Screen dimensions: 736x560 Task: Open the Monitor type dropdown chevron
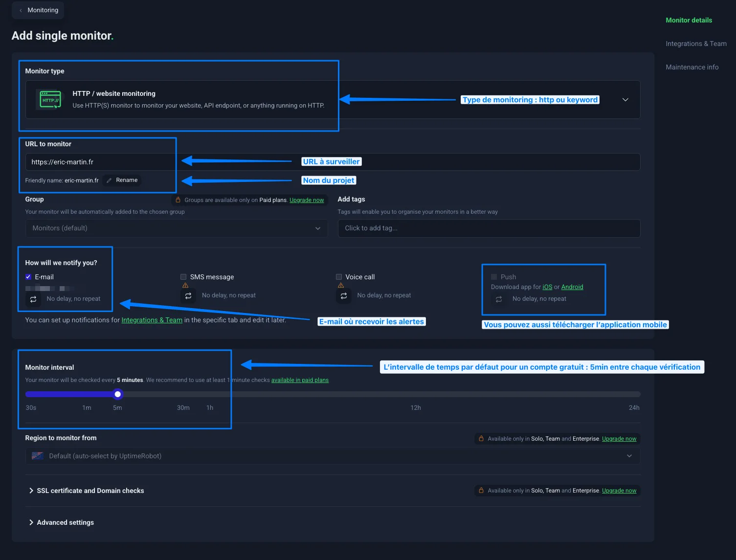625,100
